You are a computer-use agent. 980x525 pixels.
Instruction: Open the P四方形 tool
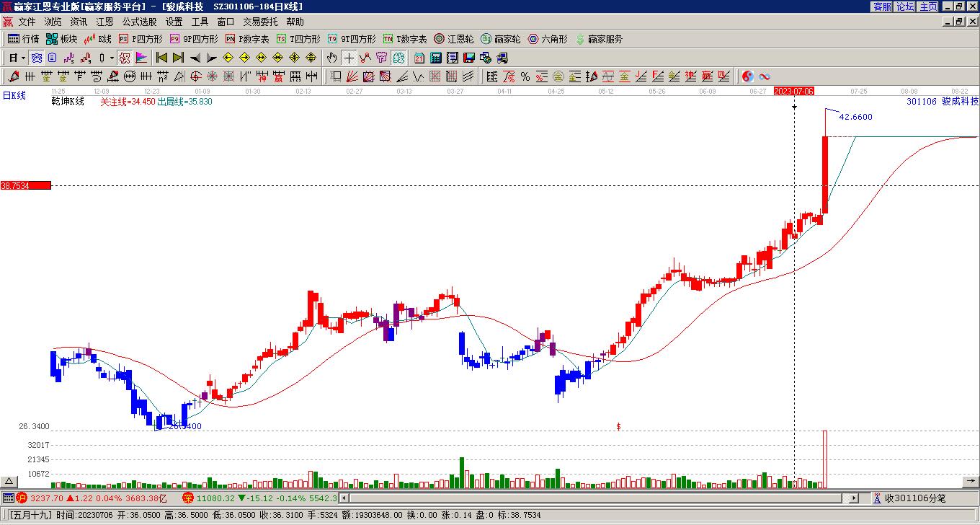coord(141,39)
